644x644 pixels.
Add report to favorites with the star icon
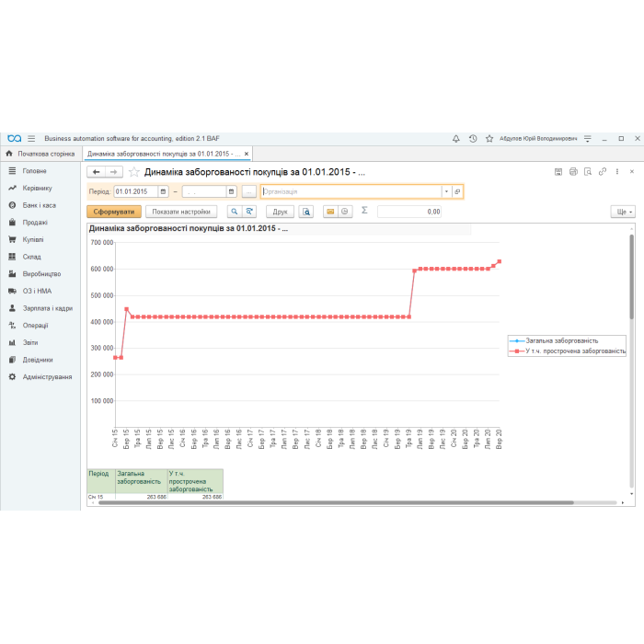[x=134, y=172]
